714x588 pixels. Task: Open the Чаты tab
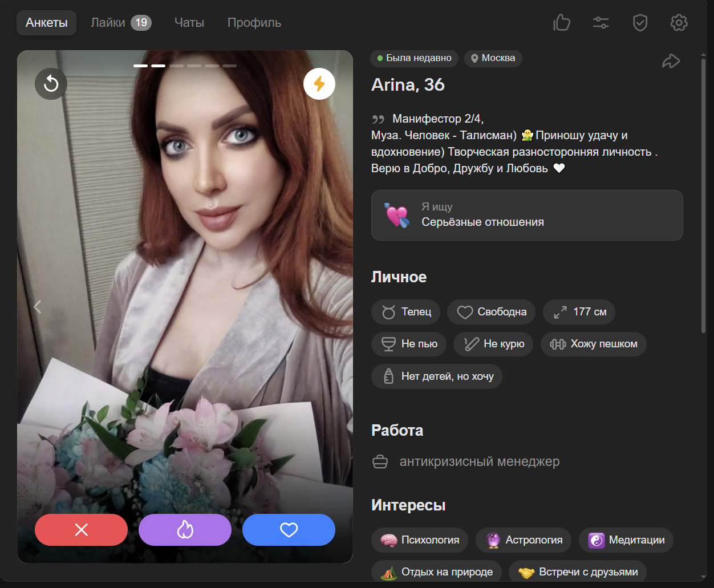pyautogui.click(x=189, y=23)
